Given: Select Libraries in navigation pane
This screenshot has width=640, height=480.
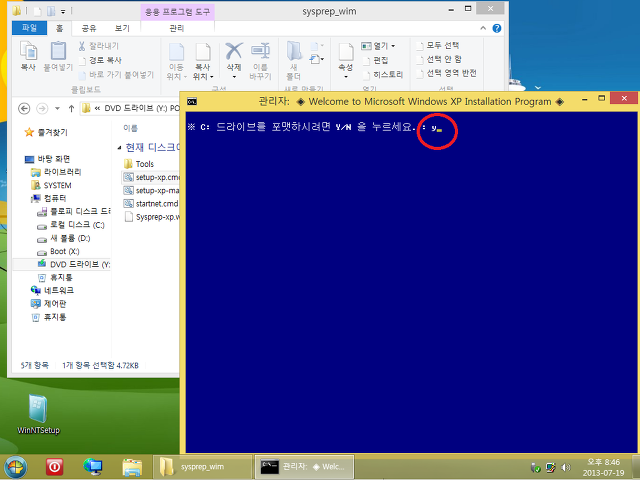Looking at the screenshot, I should tap(56, 172).
